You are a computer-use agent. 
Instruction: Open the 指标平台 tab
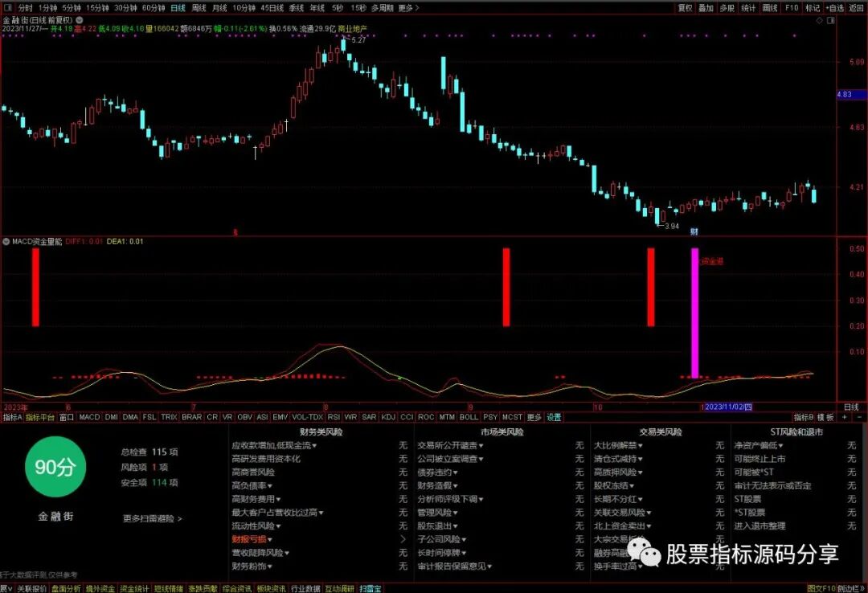tap(40, 417)
